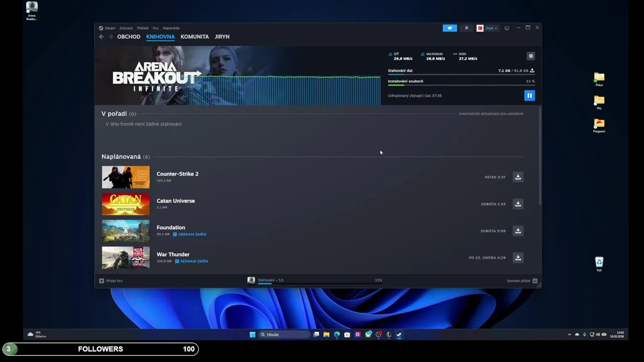Open the Práce desktop folder

pyautogui.click(x=599, y=79)
